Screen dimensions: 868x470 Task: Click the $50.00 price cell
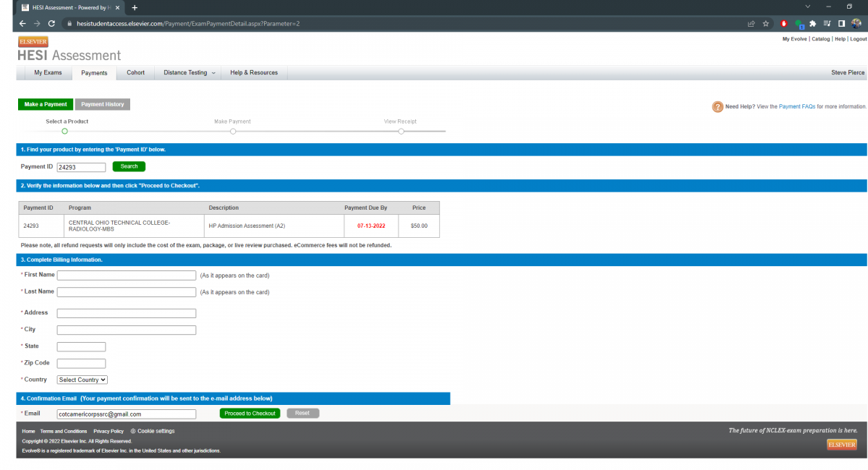[x=419, y=226]
